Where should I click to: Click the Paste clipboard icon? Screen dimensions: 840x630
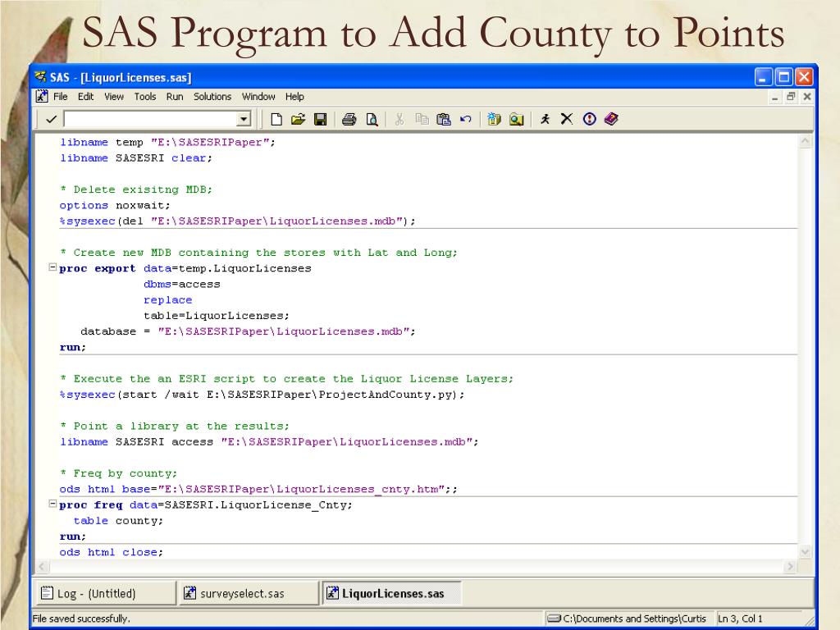point(444,119)
